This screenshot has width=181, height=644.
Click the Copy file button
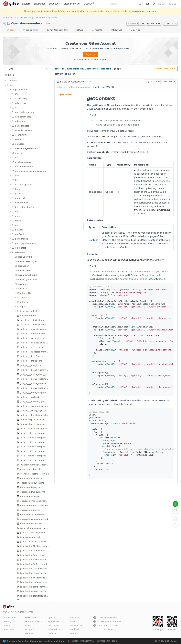pos(147,82)
